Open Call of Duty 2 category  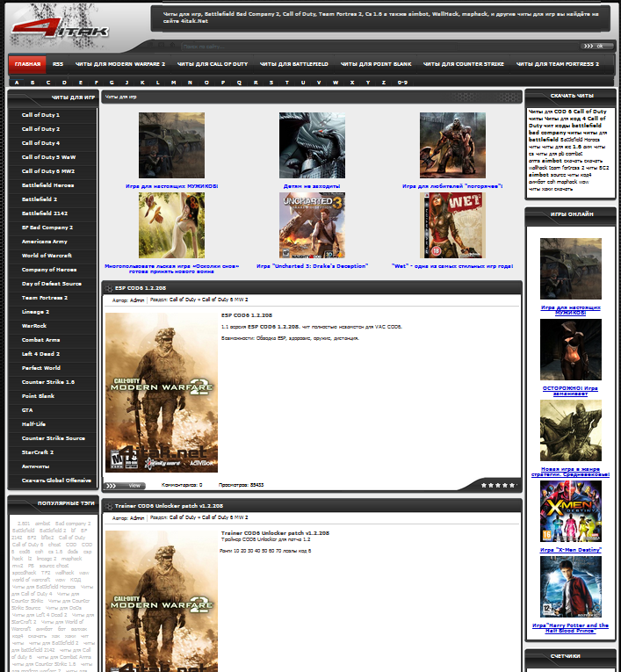[x=52, y=129]
